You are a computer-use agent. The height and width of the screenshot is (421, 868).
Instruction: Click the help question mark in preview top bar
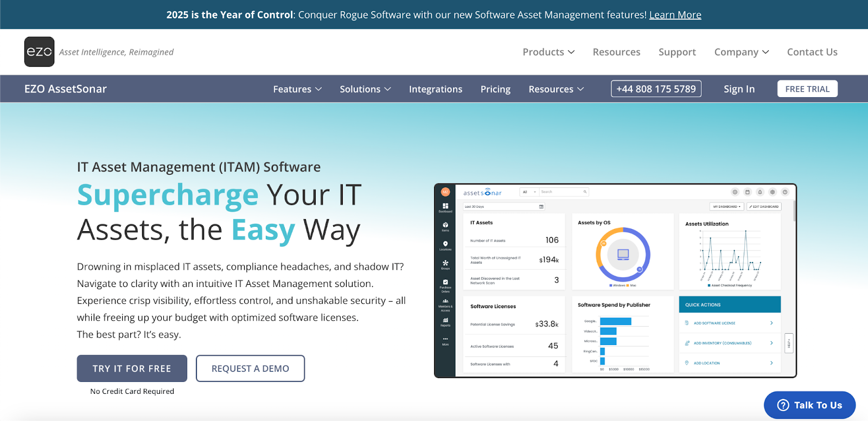point(785,192)
